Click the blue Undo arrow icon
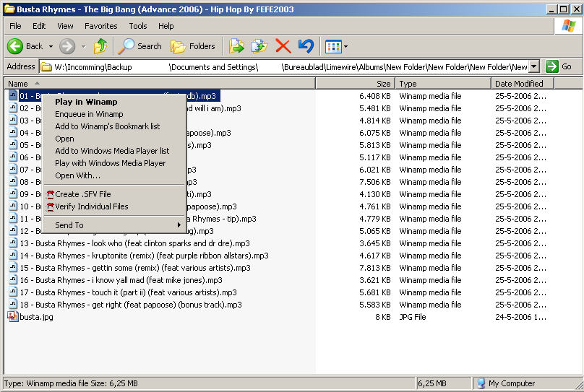The width and height of the screenshot is (584, 392). pyautogui.click(x=306, y=46)
